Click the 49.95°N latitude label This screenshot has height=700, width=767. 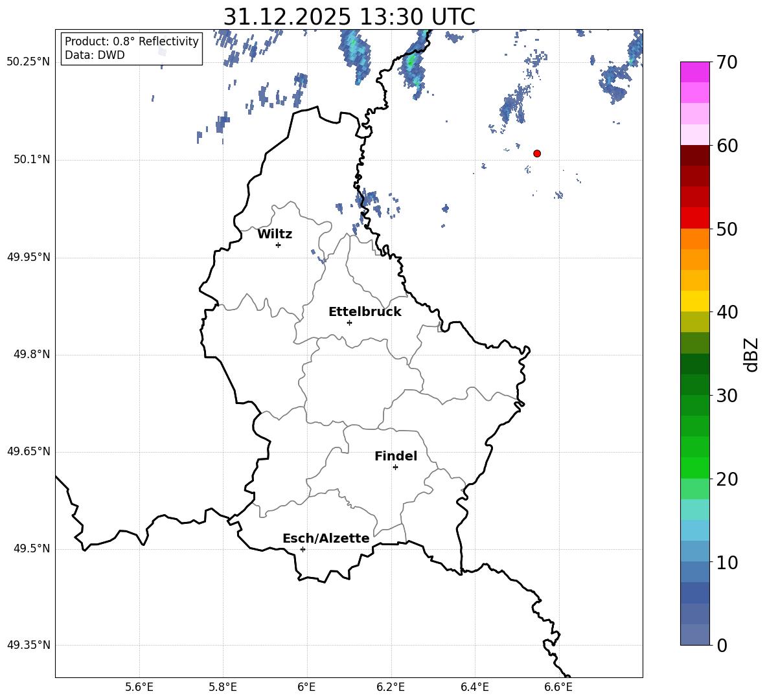coord(29,258)
